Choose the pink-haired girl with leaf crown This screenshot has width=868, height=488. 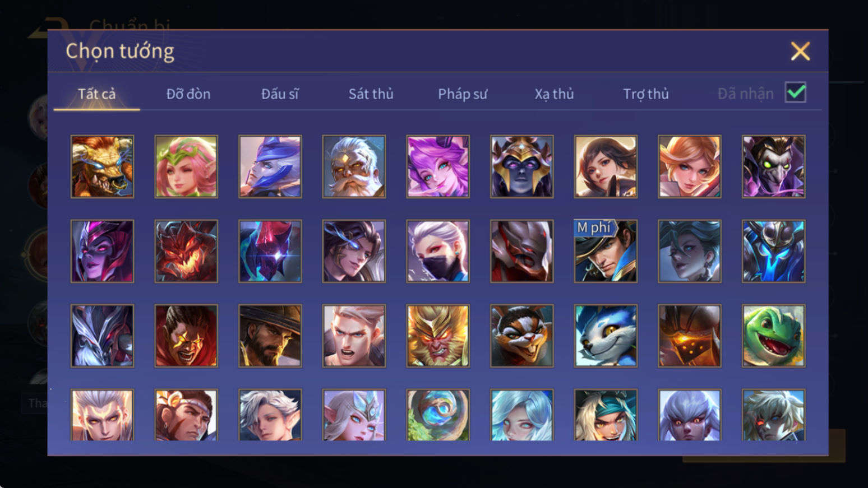tap(186, 166)
